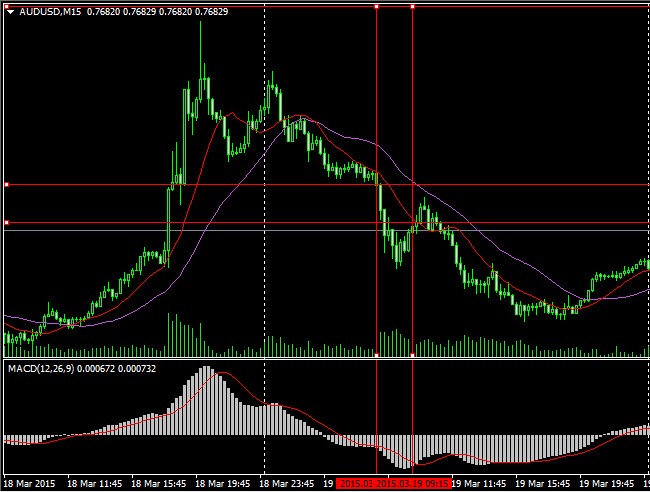The image size is (650, 492).
Task: Click the 18 Mar 15:45 time axis label
Action: tap(160, 483)
